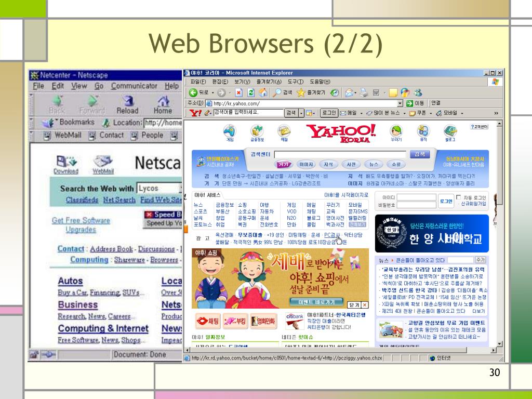Click the History clock icon in IE toolbar
This screenshot has width=532, height=399.
[x=335, y=92]
